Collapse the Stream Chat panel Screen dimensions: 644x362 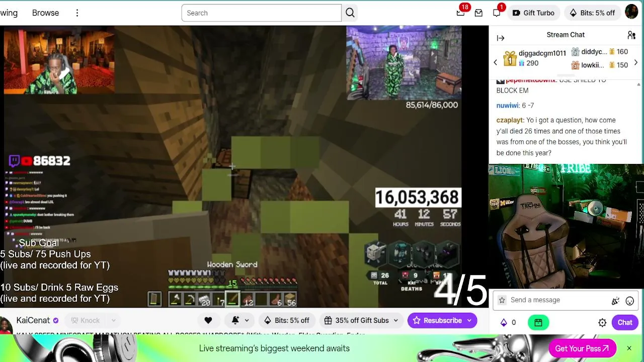[501, 38]
